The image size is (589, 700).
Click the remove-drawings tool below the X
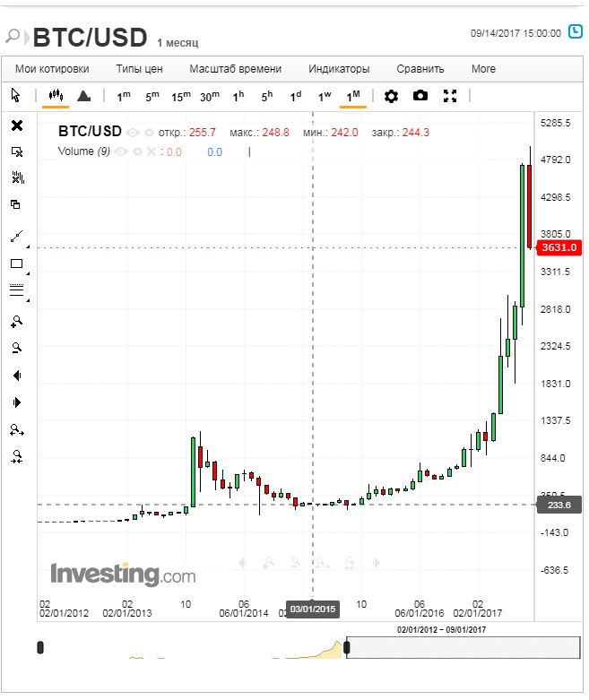17,151
